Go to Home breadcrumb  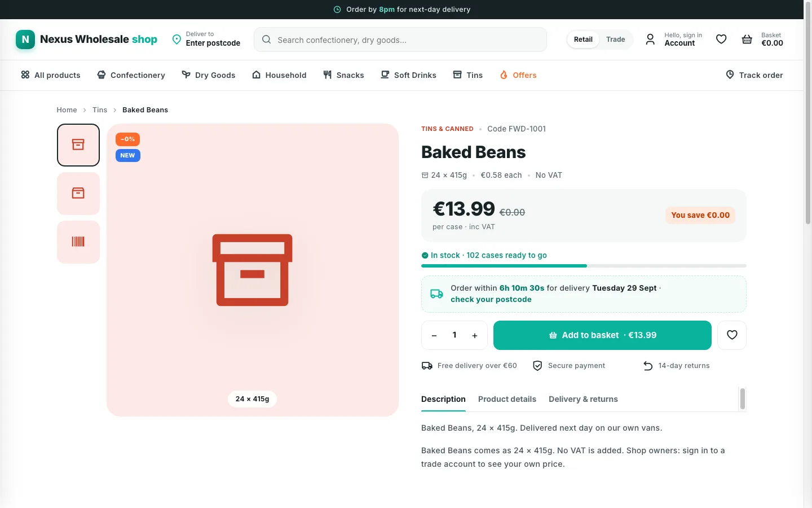(x=67, y=110)
